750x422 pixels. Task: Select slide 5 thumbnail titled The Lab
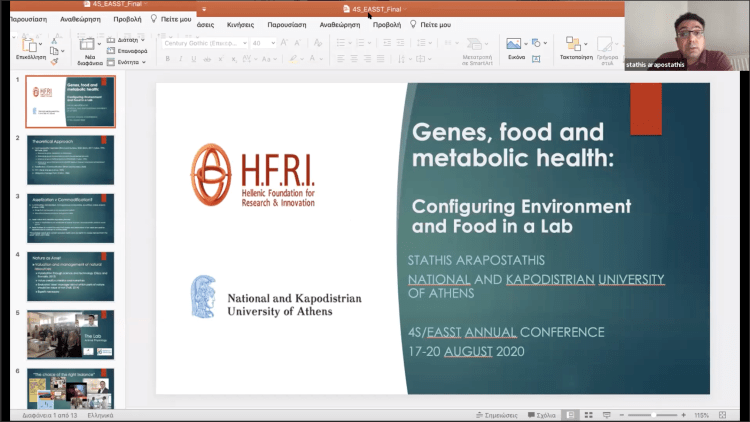pos(70,334)
